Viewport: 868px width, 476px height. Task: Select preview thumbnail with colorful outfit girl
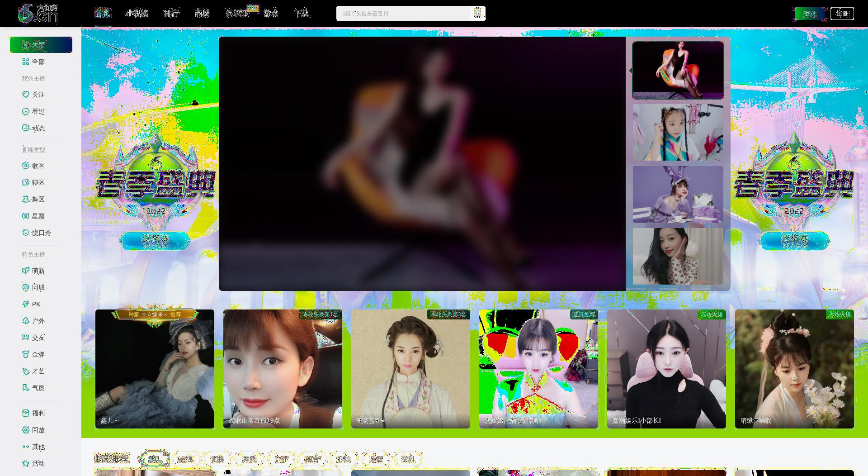678,132
